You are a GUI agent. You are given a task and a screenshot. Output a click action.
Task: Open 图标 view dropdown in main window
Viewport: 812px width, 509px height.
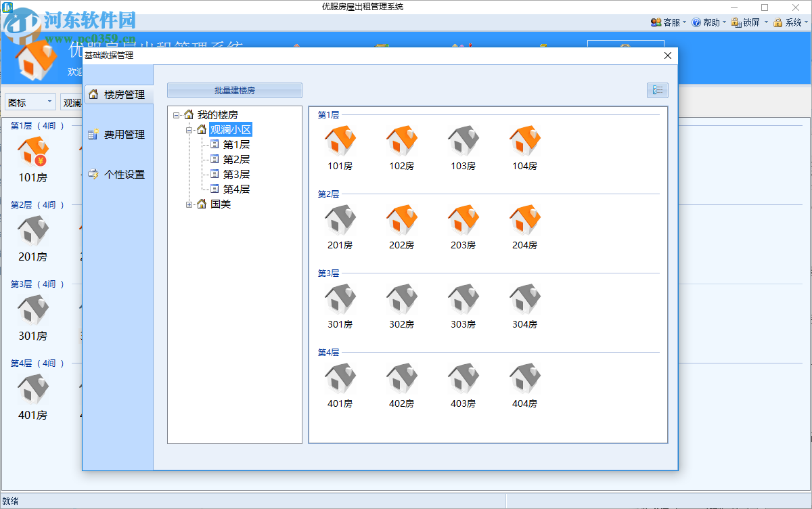(x=30, y=102)
